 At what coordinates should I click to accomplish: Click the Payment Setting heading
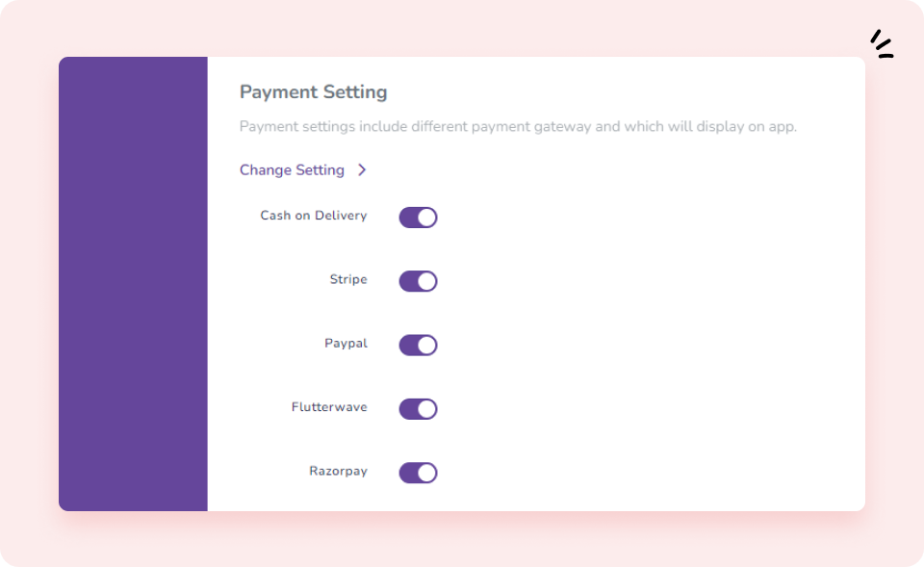coord(313,92)
